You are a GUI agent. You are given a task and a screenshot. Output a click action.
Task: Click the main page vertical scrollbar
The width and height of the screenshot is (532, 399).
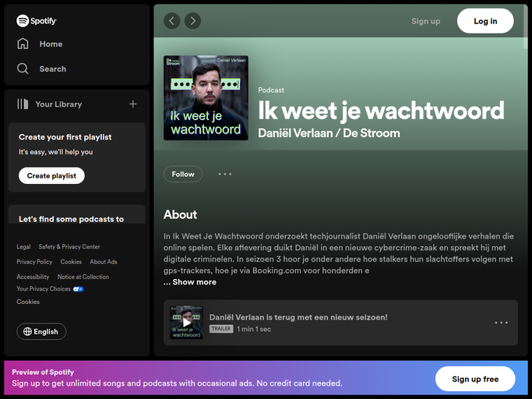tap(526, 27)
